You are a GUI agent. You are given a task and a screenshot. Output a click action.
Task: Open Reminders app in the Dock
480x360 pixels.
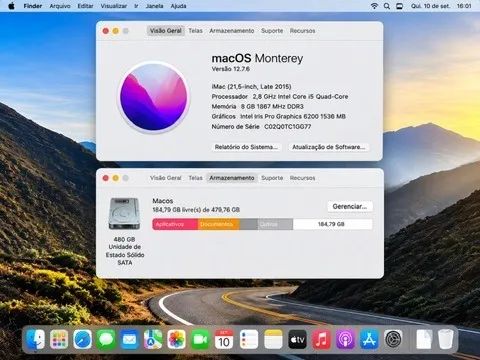pyautogui.click(x=249, y=340)
